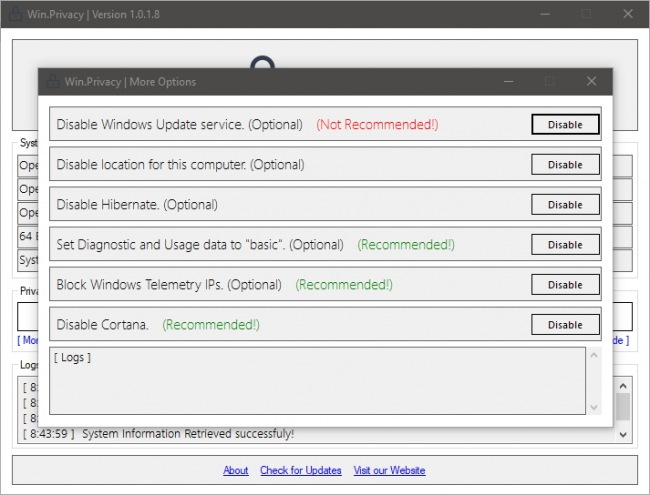
Task: Maximize the More Options window
Action: pyautogui.click(x=550, y=81)
